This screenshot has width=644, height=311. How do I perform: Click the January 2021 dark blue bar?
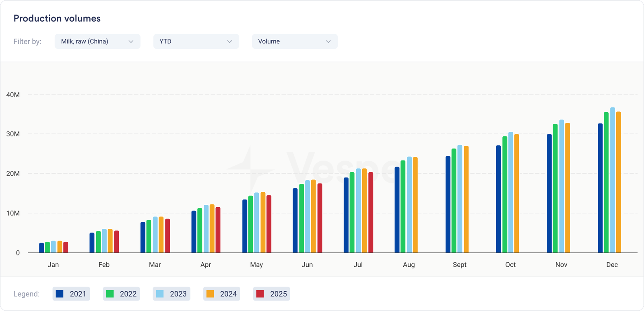click(x=41, y=248)
